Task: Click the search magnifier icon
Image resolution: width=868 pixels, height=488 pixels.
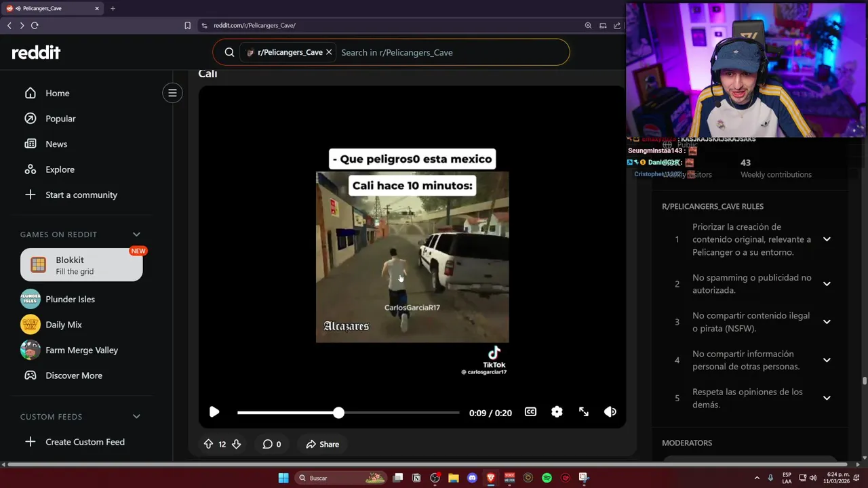Action: [229, 52]
